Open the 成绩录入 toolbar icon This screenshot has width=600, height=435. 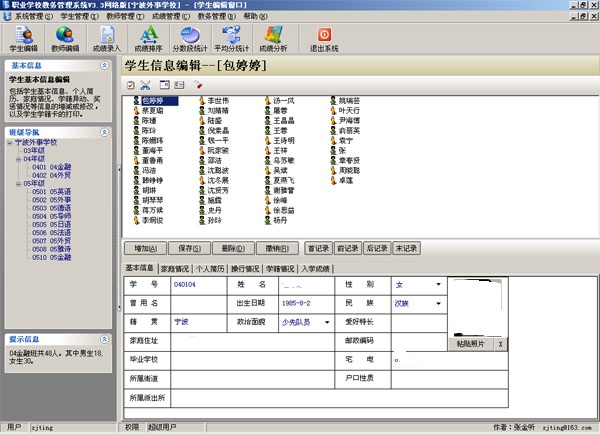[x=107, y=38]
